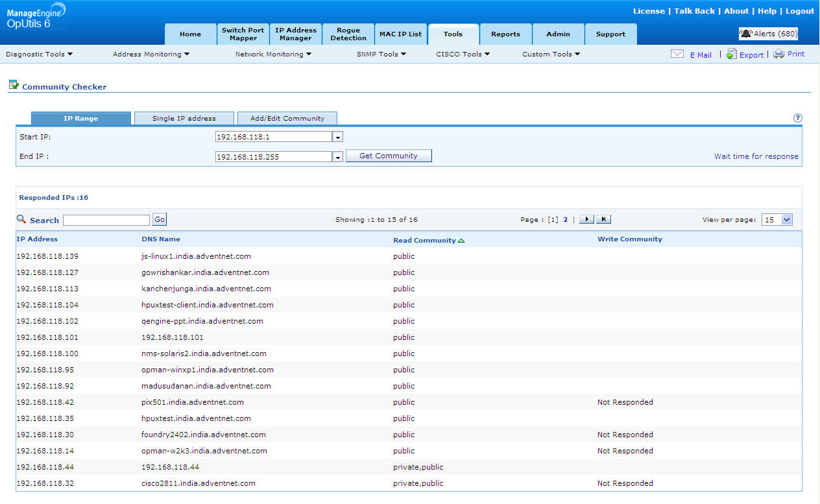The width and height of the screenshot is (820, 504).
Task: Click the Logout link
Action: click(x=799, y=11)
